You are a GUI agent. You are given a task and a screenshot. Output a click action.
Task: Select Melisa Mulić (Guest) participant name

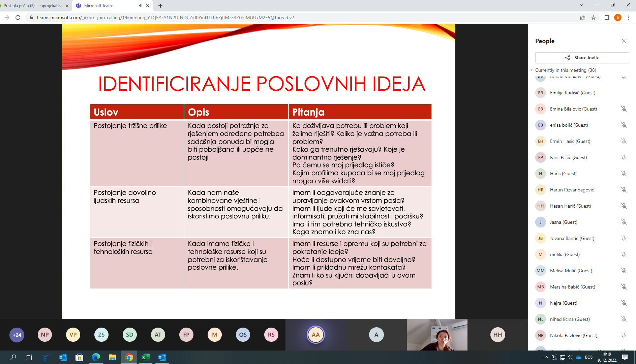point(571,271)
